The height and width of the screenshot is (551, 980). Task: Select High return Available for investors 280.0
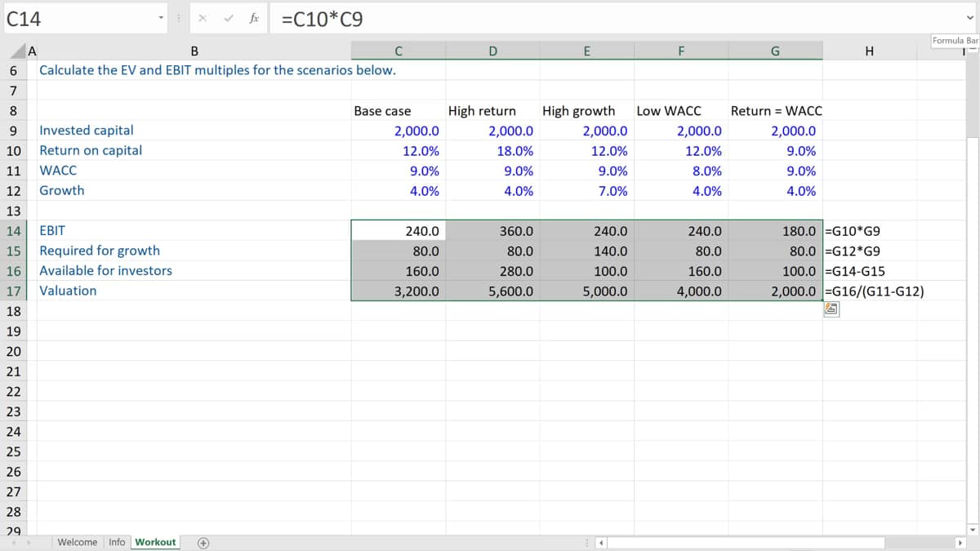tap(492, 271)
